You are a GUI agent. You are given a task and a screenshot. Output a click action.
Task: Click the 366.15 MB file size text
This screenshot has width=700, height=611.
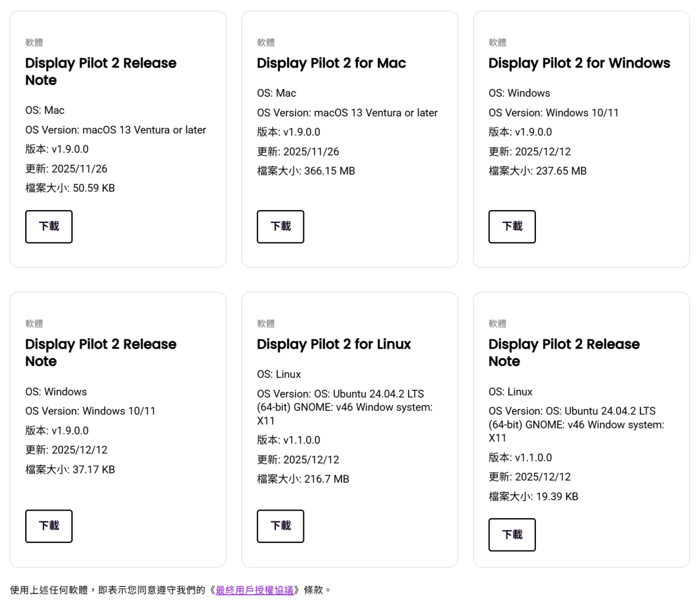306,171
